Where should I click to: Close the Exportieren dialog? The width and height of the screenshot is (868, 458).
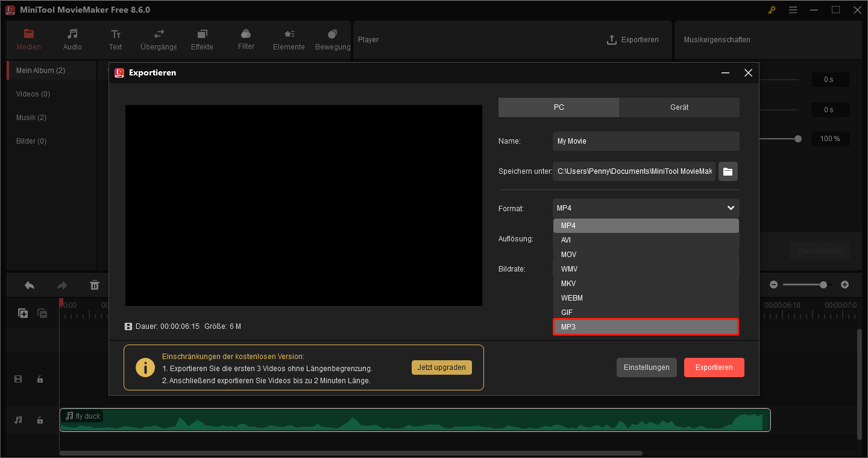pyautogui.click(x=748, y=73)
